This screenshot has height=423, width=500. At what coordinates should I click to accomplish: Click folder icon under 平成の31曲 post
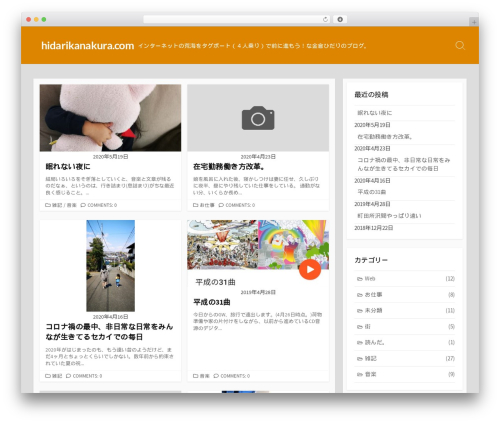pyautogui.click(x=196, y=376)
